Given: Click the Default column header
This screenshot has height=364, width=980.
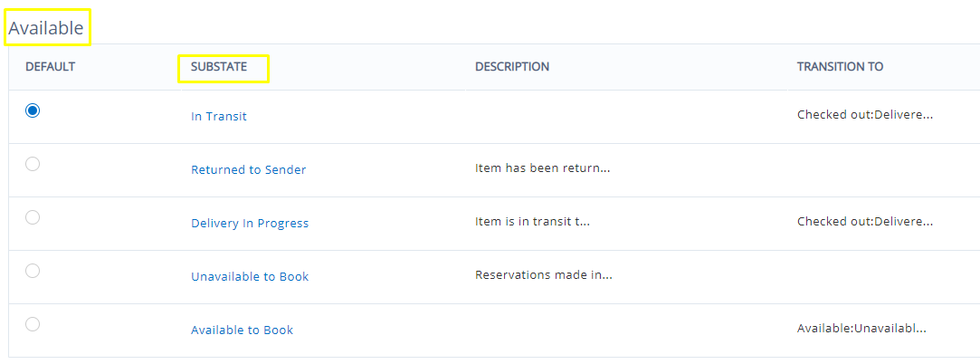Looking at the screenshot, I should pyautogui.click(x=50, y=67).
